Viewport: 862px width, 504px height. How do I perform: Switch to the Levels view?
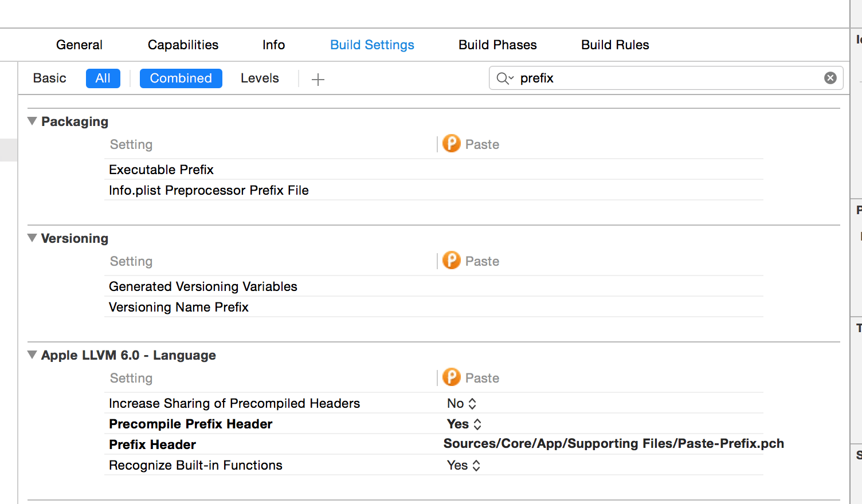tap(260, 78)
